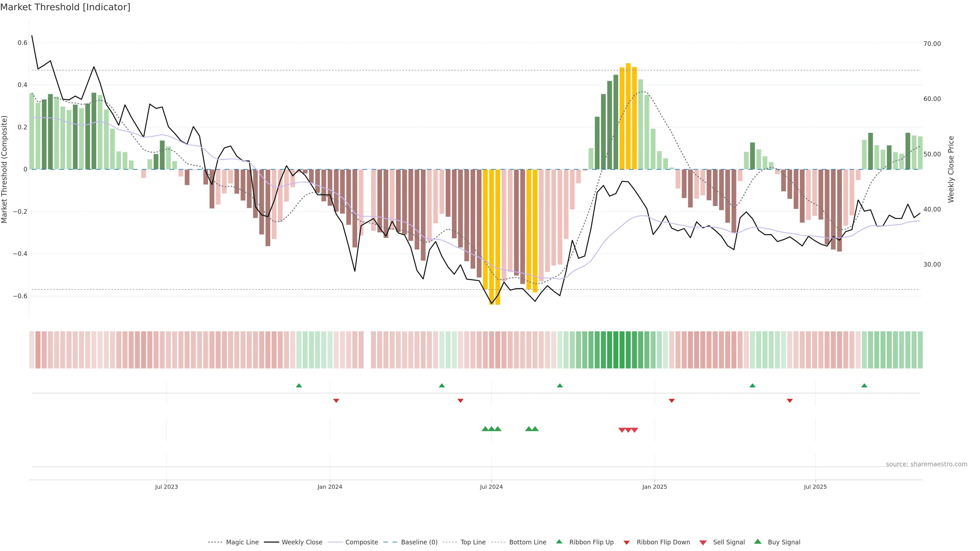Click the leftmost red Ribbon Flip Down marker
Screen dimensions: 980x551
[336, 400]
